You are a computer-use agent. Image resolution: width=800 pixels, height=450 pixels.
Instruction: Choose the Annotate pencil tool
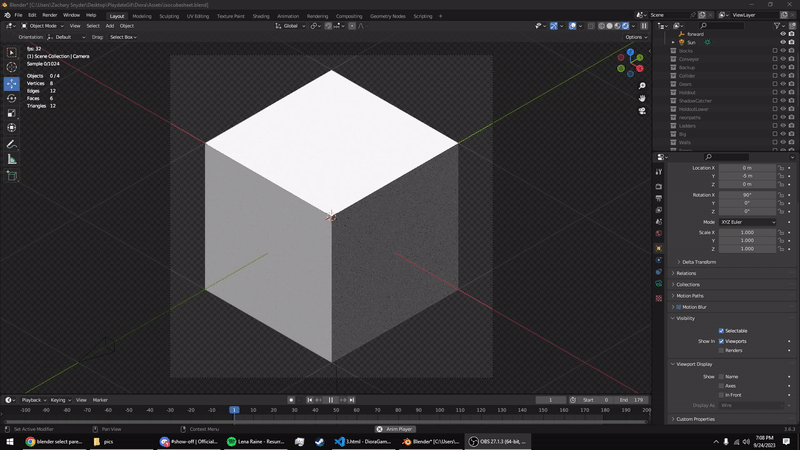pyautogui.click(x=12, y=144)
